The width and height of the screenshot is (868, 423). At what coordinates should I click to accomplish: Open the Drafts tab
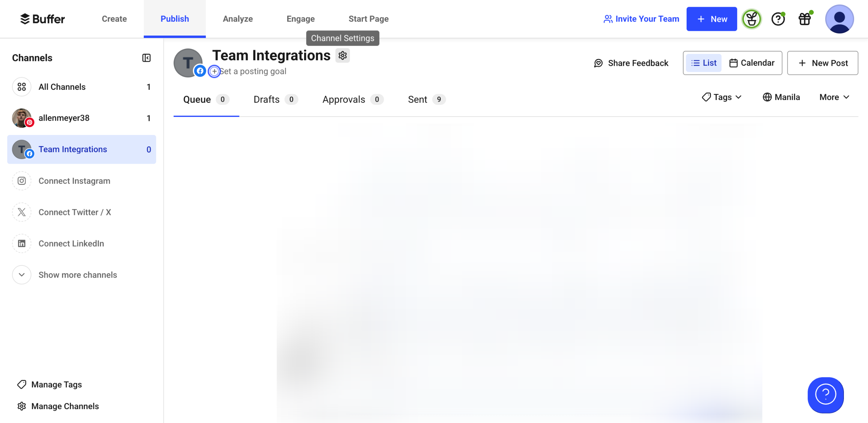click(x=276, y=99)
